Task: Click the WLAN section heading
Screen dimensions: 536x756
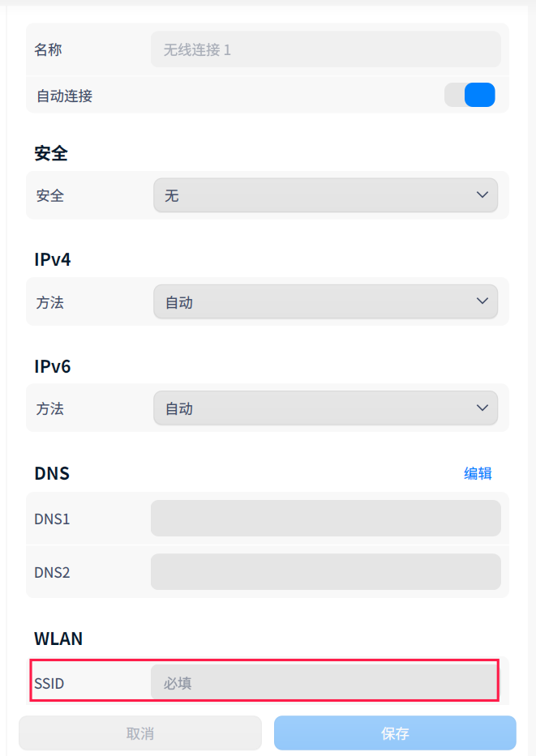Action: (x=58, y=639)
